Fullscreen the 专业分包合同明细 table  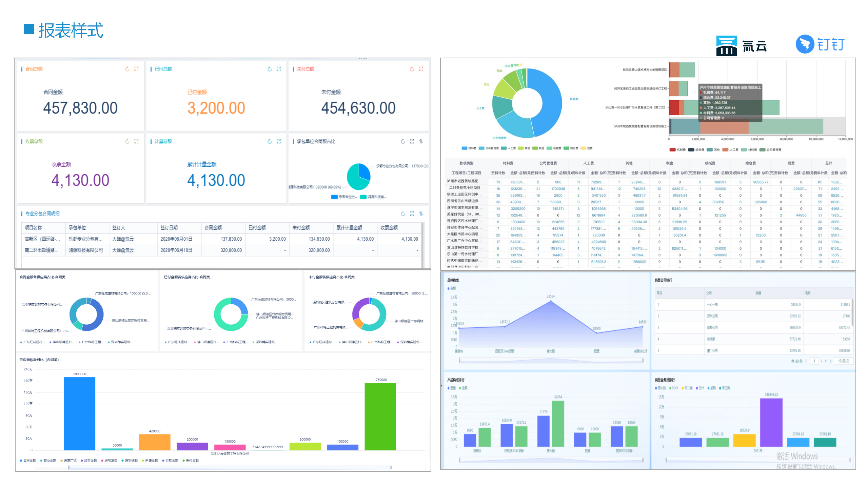tap(412, 213)
